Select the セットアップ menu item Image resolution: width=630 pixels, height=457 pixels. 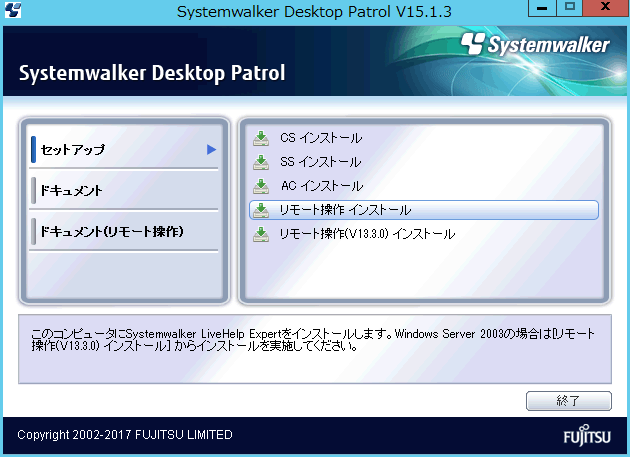[x=124, y=150]
